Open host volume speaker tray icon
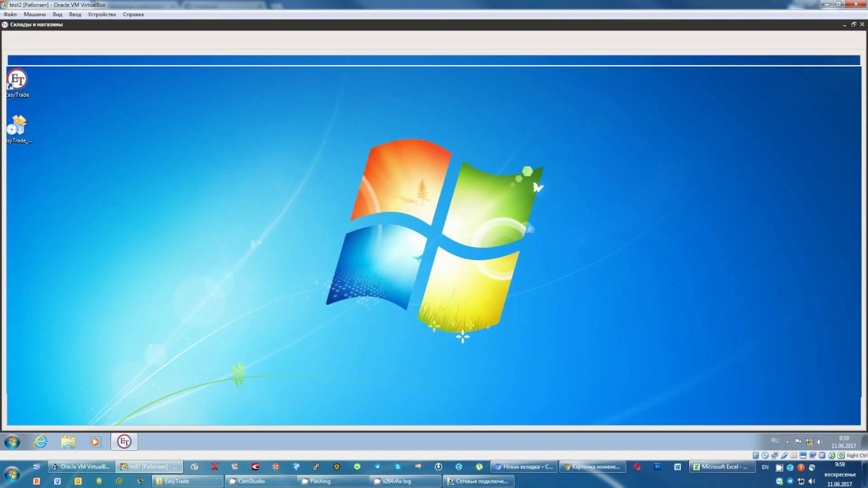 pyautogui.click(x=812, y=481)
